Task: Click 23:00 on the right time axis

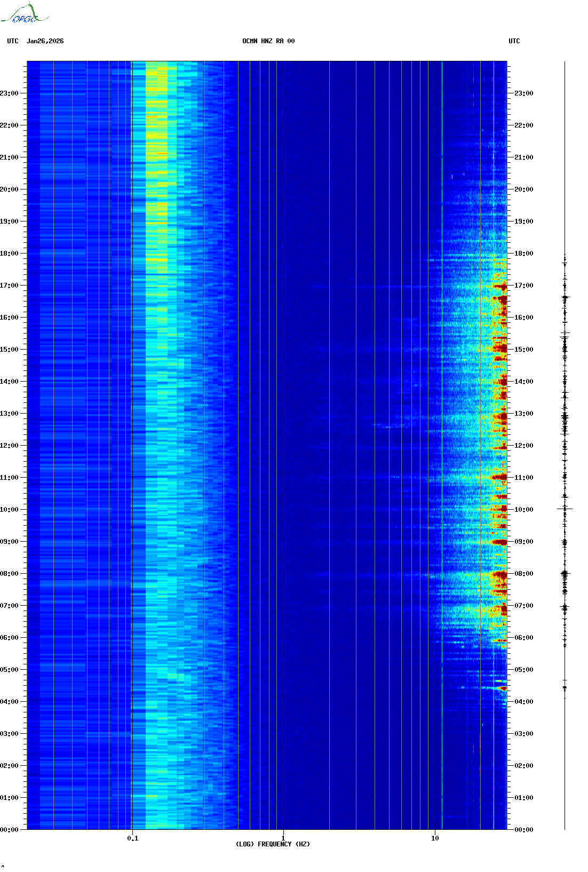Action: (524, 93)
